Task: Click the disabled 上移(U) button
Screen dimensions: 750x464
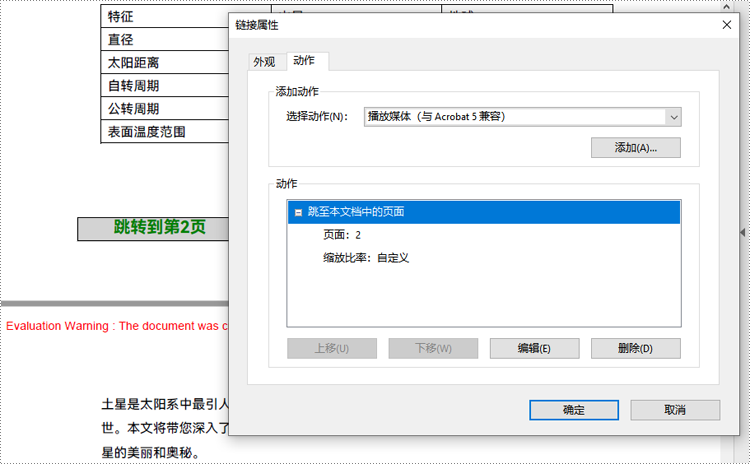Action: click(x=332, y=348)
